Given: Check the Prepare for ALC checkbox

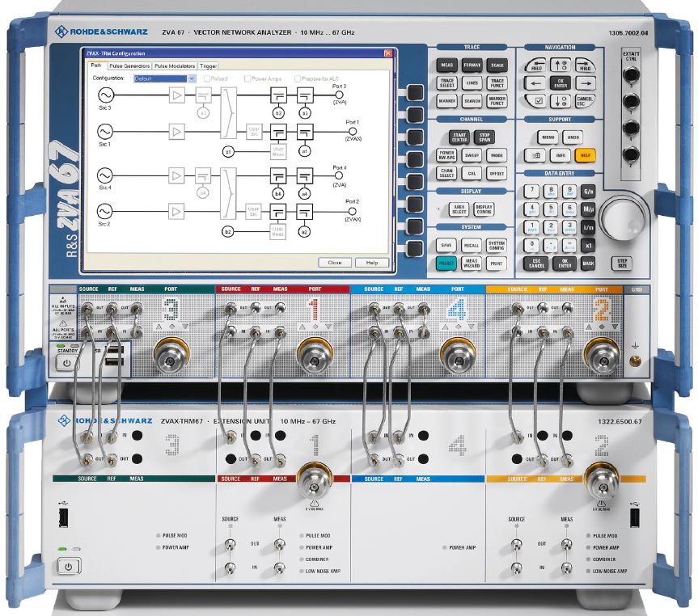Looking at the screenshot, I should (x=298, y=78).
